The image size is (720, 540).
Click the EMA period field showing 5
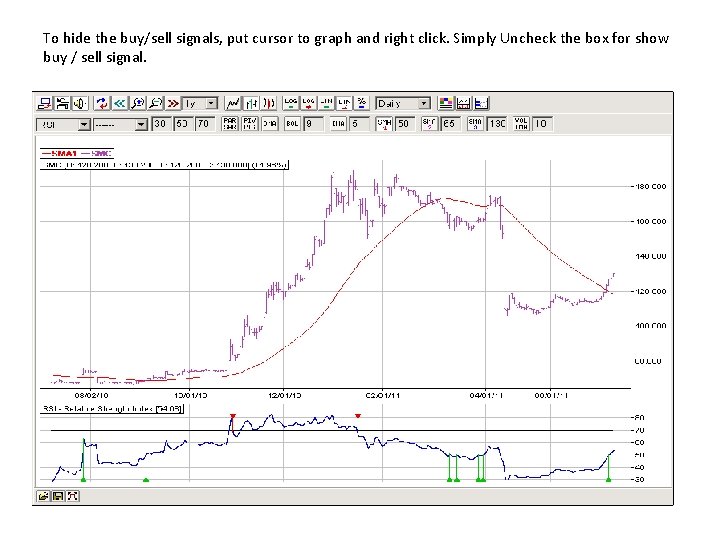(359, 124)
